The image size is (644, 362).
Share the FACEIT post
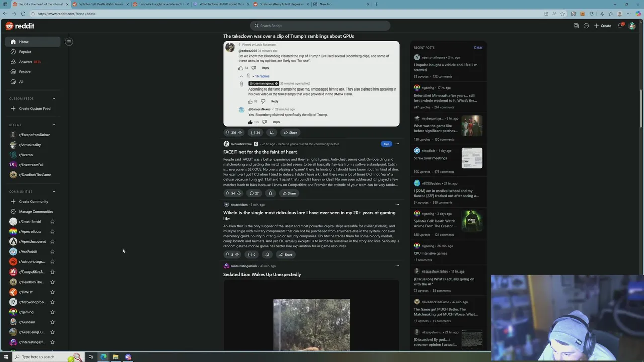[289, 193]
